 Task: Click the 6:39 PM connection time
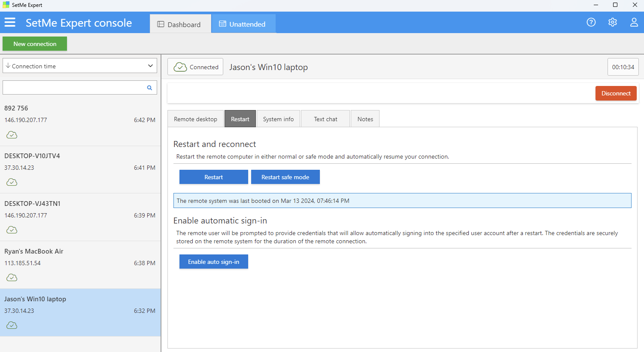(145, 215)
